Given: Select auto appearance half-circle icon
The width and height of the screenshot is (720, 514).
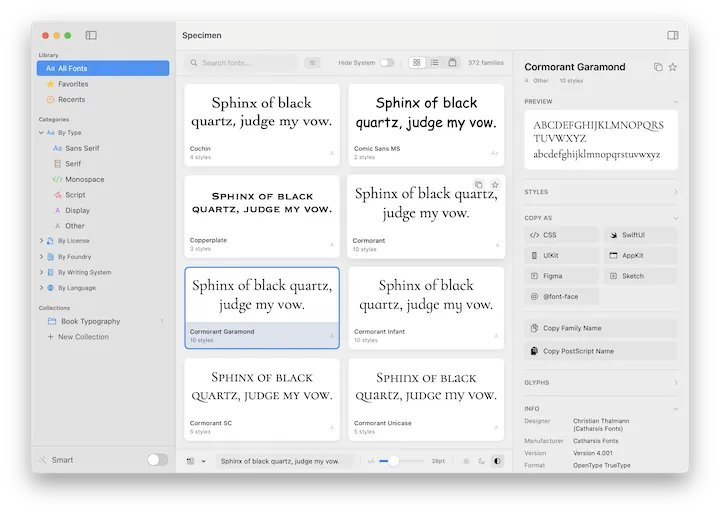Looking at the screenshot, I should pos(497,461).
